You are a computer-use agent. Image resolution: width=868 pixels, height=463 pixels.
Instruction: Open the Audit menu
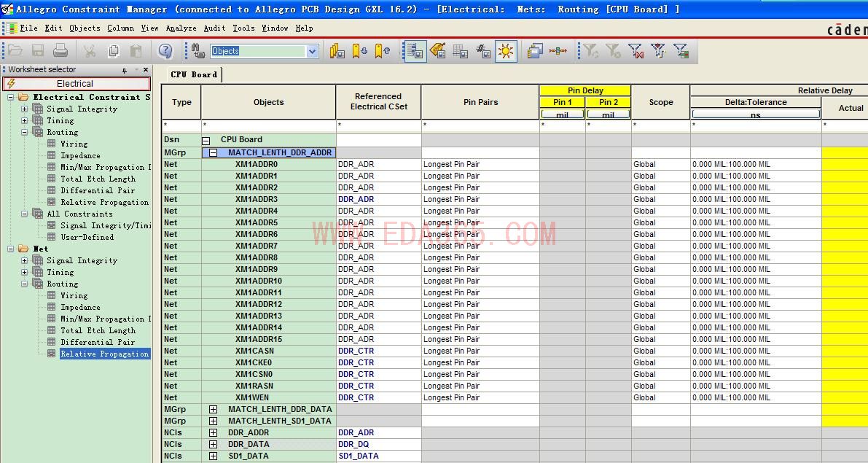pyautogui.click(x=214, y=28)
